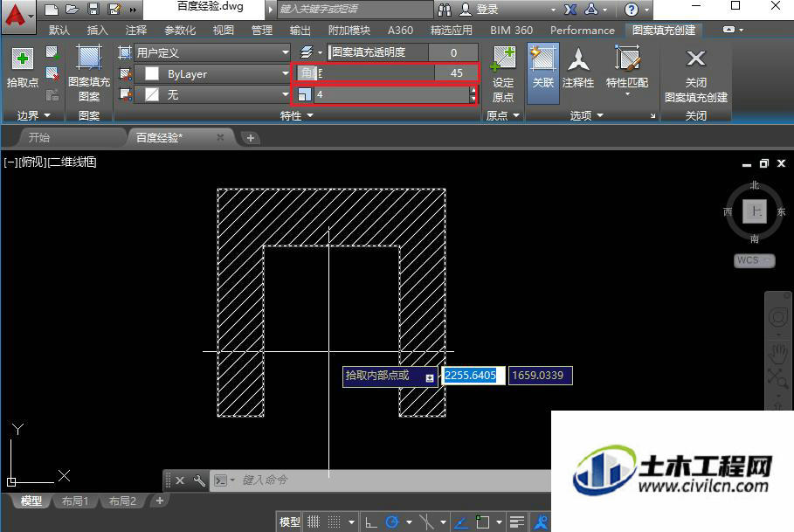Click the A360 triangle icon in title bar
The image size is (794, 532).
coord(591,9)
